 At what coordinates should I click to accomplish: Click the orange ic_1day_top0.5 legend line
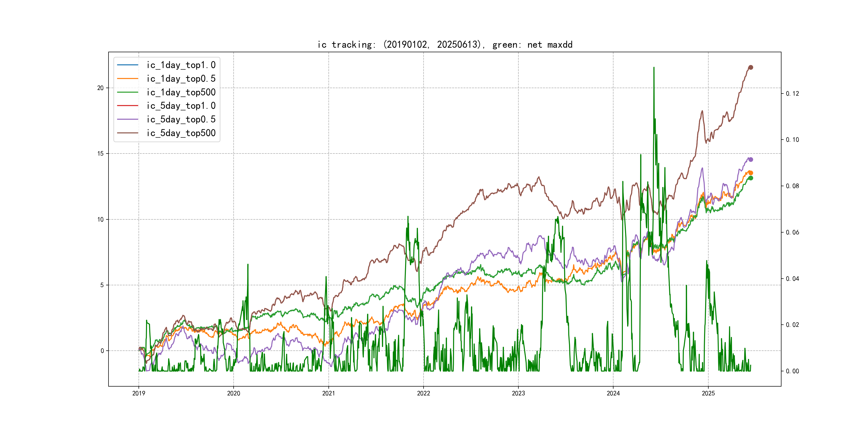(x=127, y=78)
